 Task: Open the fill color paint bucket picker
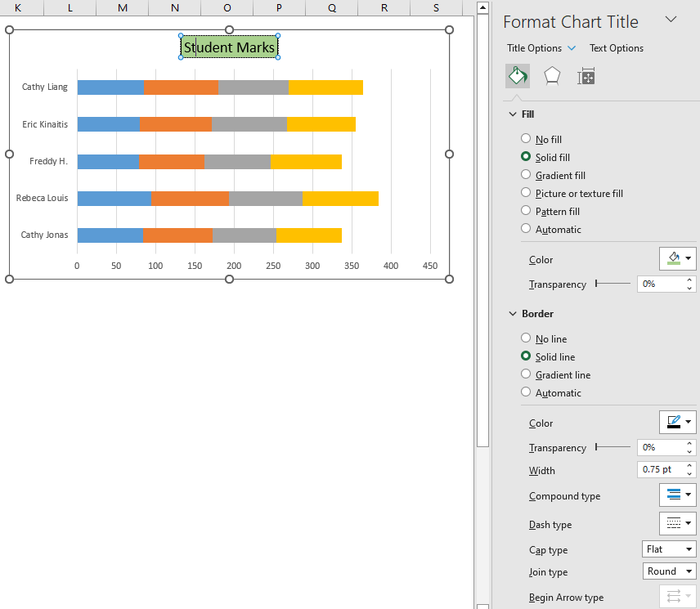point(678,259)
